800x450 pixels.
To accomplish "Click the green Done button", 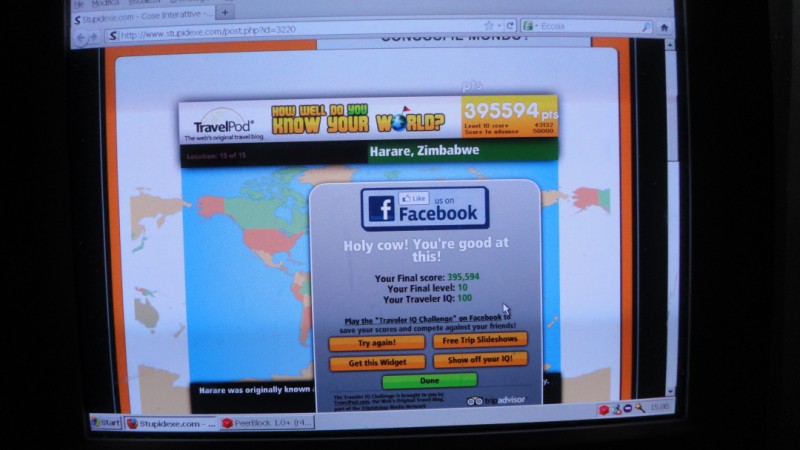I will point(430,381).
